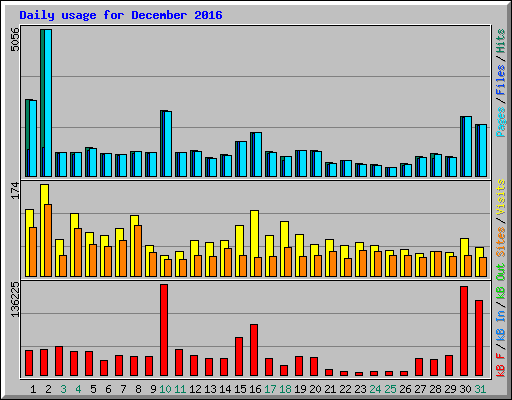Click the 'Daily usage for December 2016' title
This screenshot has width=512, height=400.
121,15
